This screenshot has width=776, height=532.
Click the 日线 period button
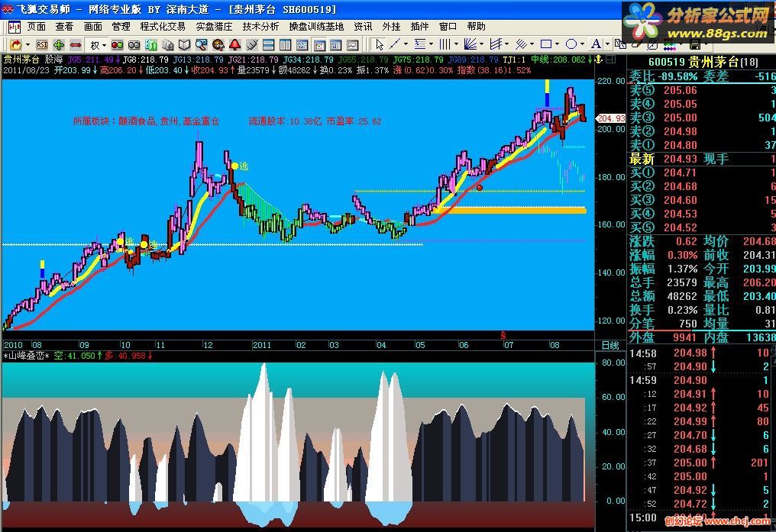[x=610, y=345]
